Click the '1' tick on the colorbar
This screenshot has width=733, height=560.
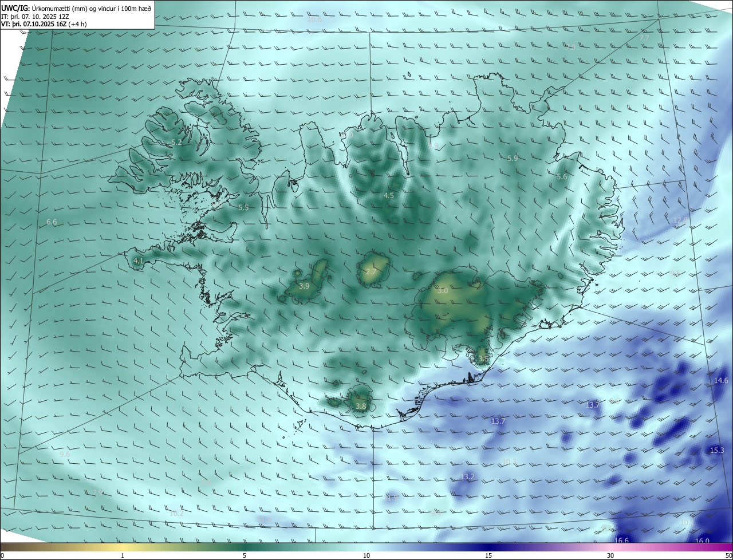123,555
